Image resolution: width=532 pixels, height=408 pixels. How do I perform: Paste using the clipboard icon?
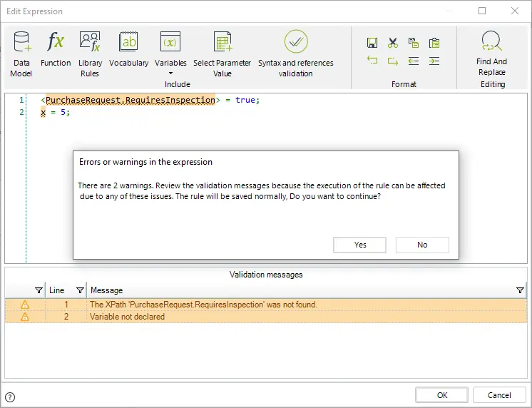[x=434, y=43]
